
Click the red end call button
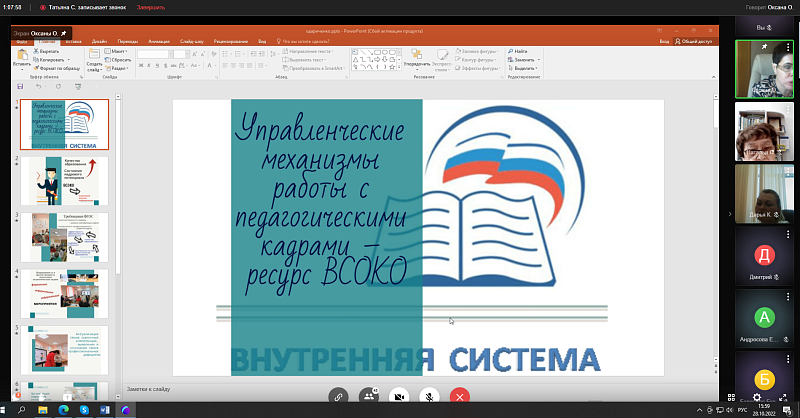tap(459, 396)
